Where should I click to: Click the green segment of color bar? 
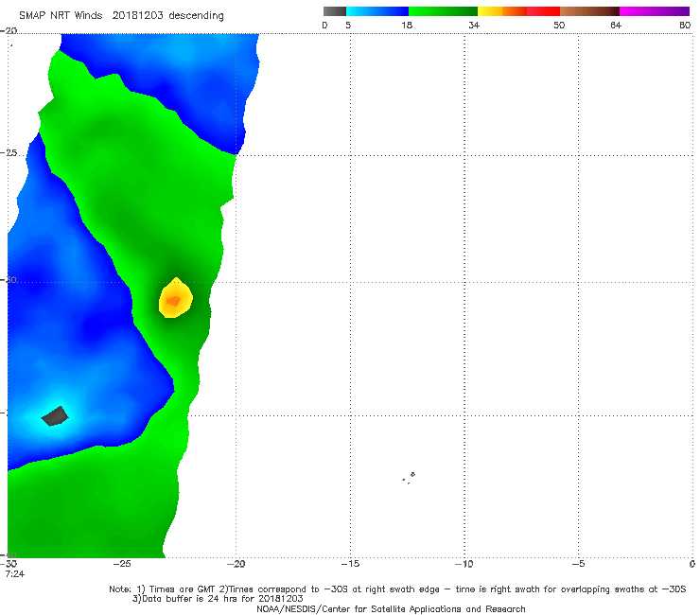(443, 11)
